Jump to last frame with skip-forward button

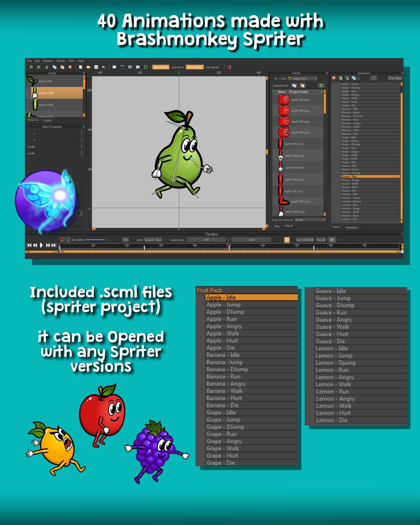point(54,245)
